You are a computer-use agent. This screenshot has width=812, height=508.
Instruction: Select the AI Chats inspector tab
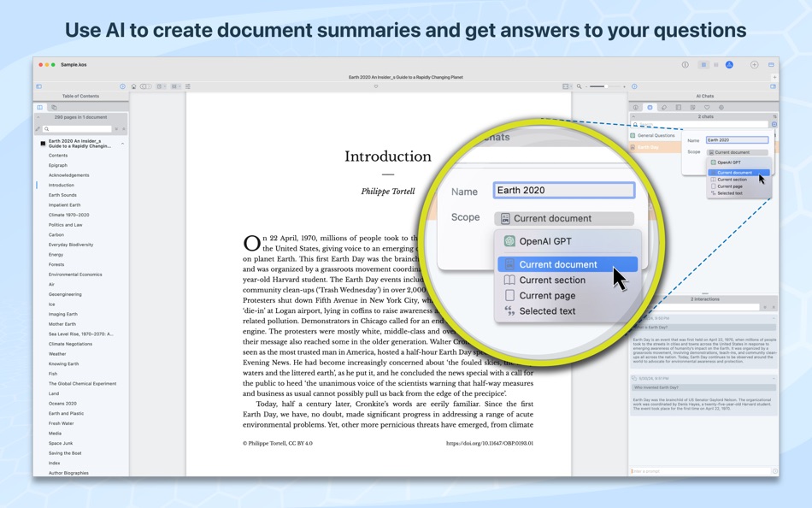coord(650,107)
